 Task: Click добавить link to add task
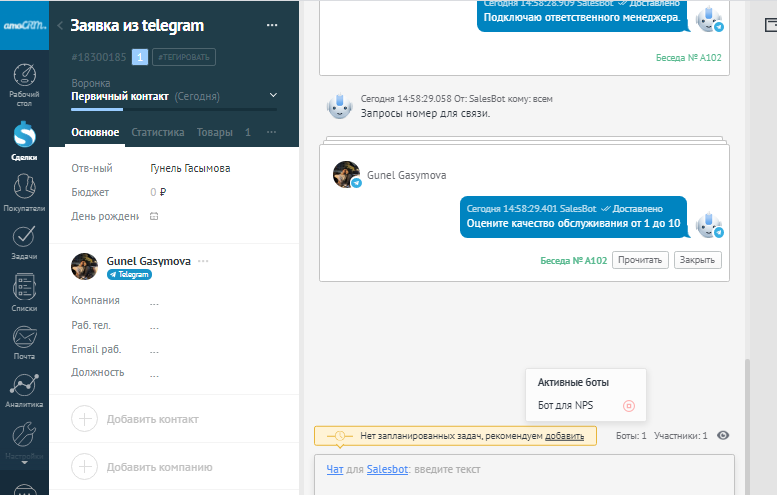click(x=564, y=436)
